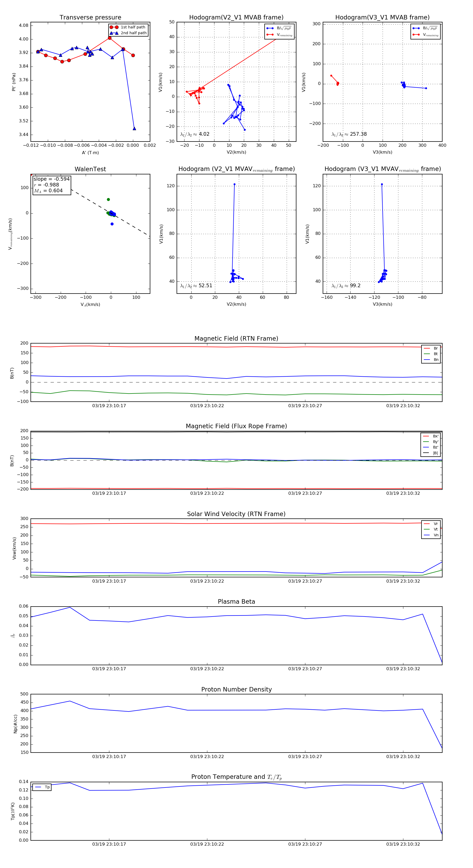Click the '2nd half path' legend entry
Screen dimensions: 473x868
(128, 33)
